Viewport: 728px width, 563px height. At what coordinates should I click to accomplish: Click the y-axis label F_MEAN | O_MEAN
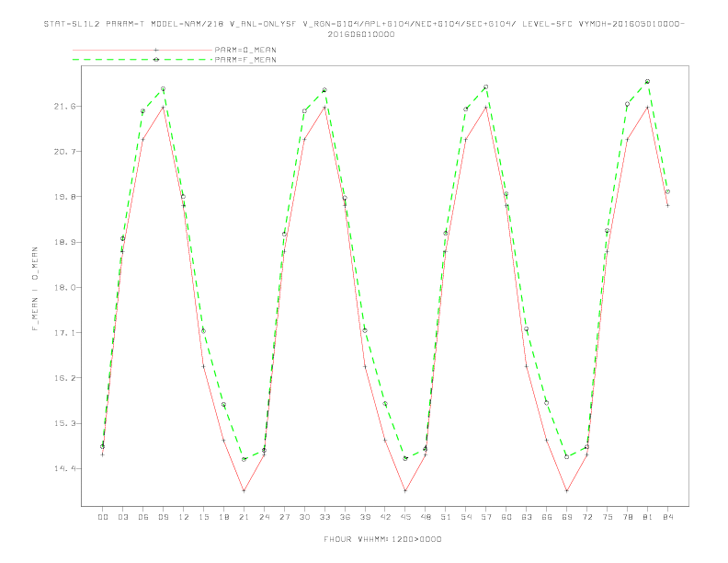tap(35, 289)
